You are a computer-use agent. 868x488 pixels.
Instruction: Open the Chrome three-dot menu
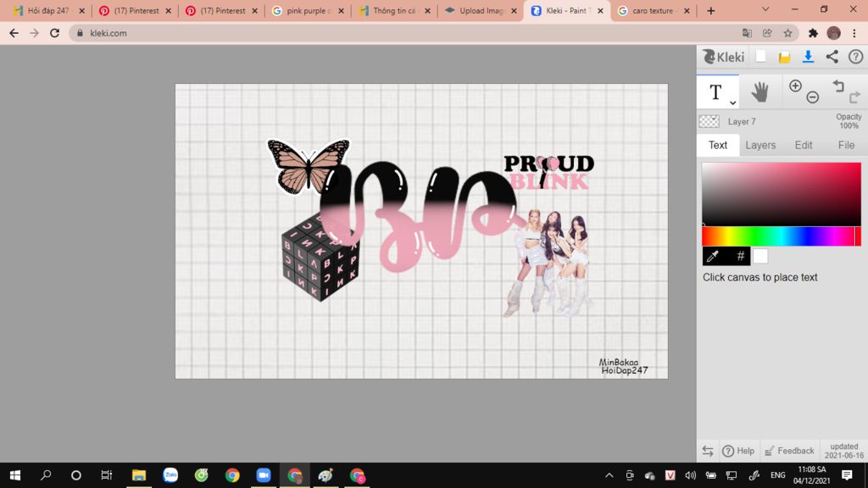[854, 33]
